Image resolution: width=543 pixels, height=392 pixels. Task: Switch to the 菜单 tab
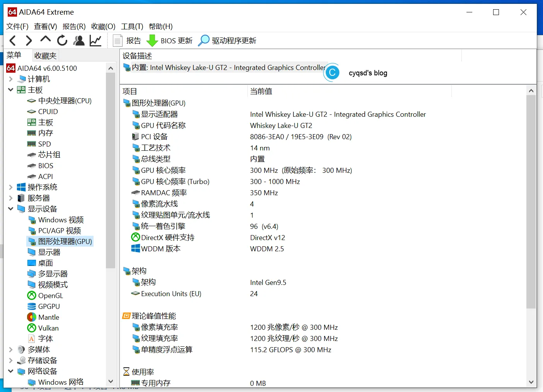(14, 55)
